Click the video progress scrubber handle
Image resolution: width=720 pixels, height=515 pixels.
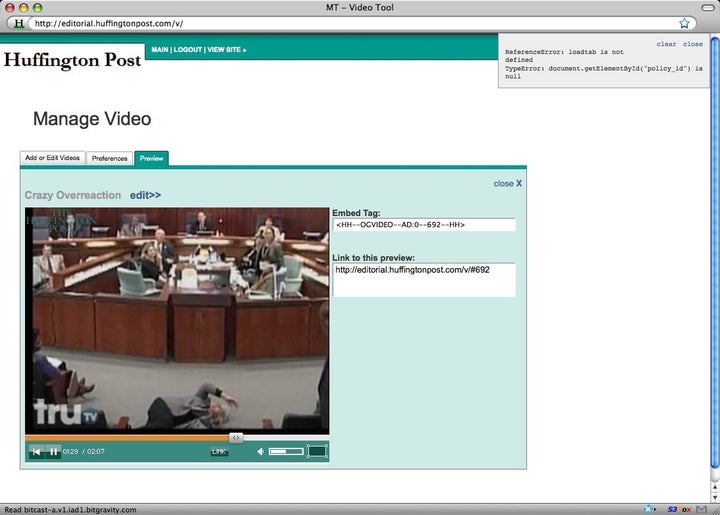(x=236, y=438)
